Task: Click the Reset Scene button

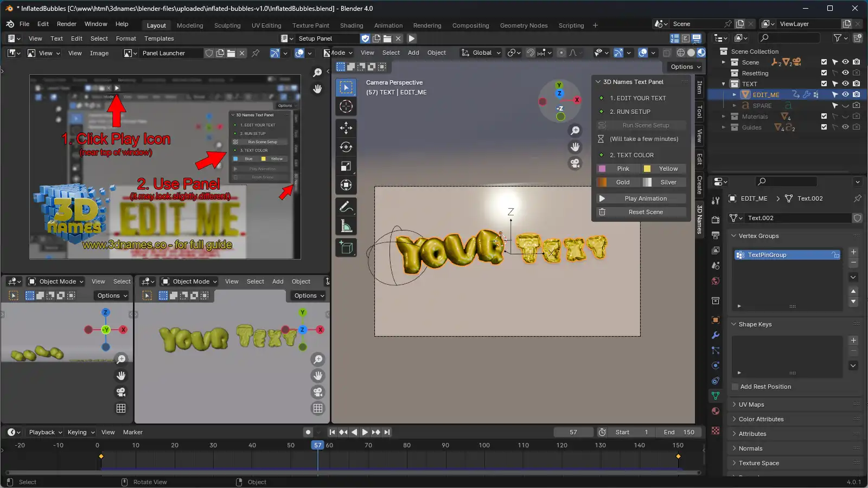Action: [x=641, y=212]
